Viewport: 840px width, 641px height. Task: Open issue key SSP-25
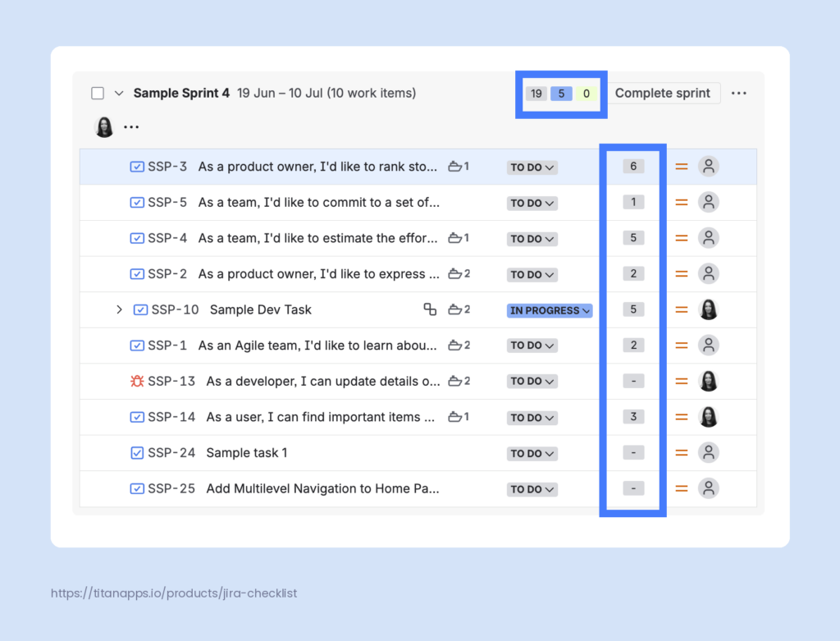[171, 489]
